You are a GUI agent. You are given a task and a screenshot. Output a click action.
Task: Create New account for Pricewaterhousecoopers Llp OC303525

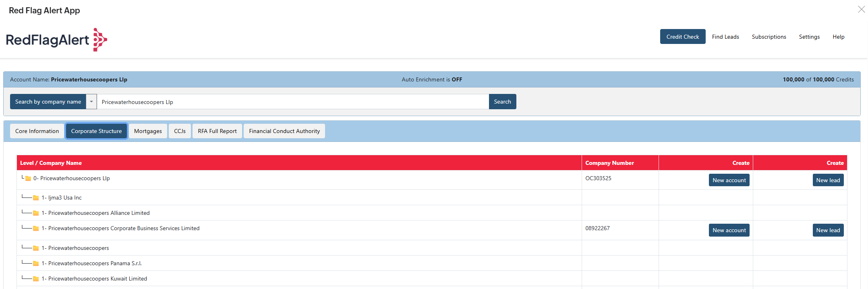(x=729, y=180)
